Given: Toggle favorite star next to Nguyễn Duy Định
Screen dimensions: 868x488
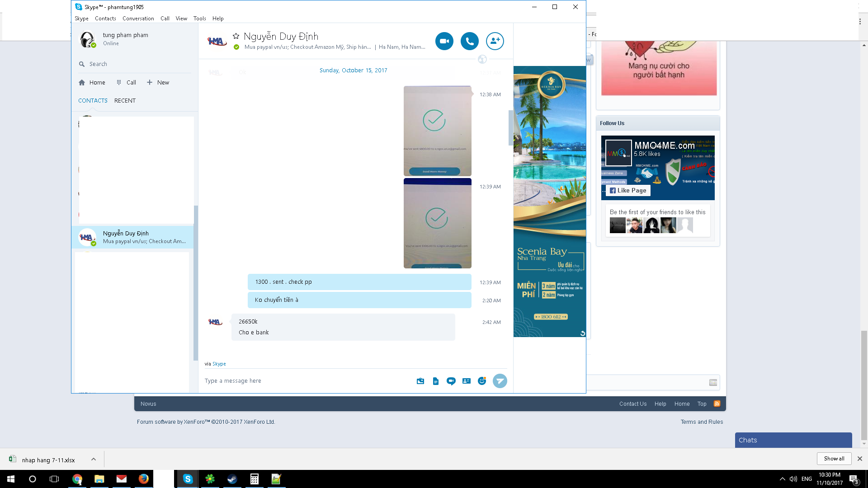Looking at the screenshot, I should point(236,36).
